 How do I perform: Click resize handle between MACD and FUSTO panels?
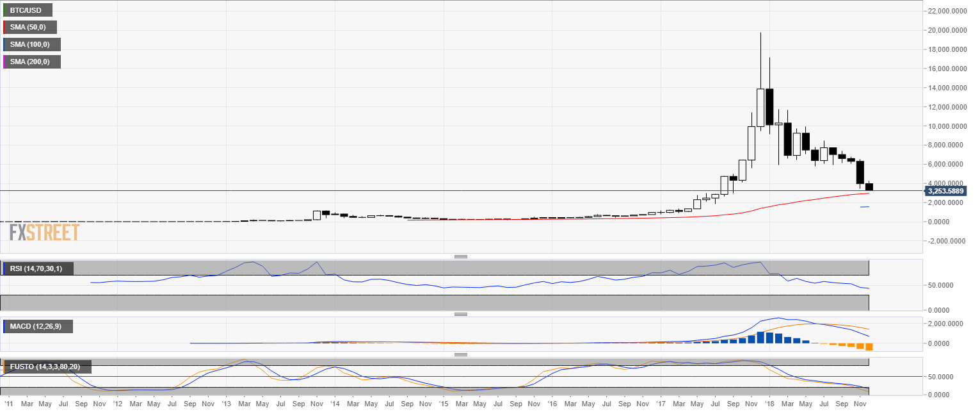[x=460, y=354]
